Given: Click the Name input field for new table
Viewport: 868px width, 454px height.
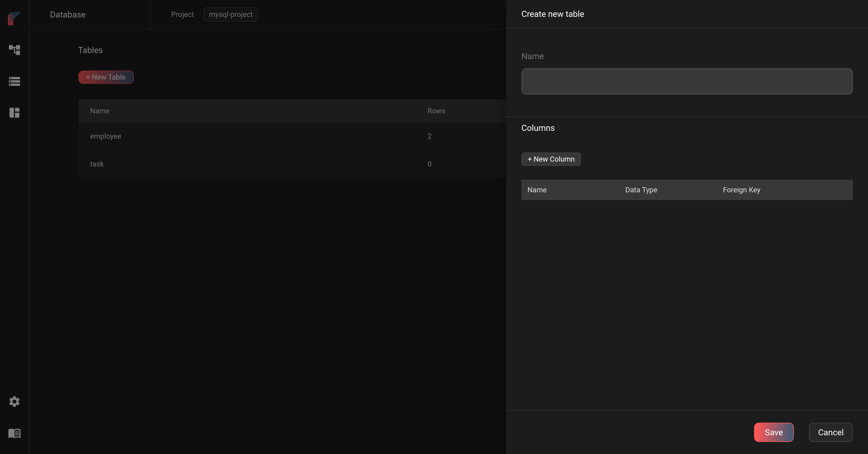Looking at the screenshot, I should click(x=687, y=81).
